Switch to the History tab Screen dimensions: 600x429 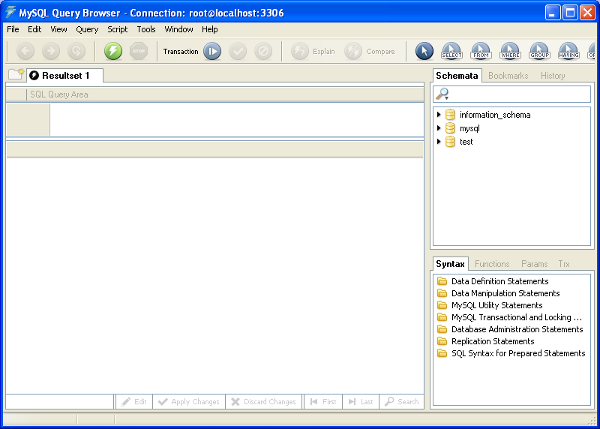[x=553, y=76]
